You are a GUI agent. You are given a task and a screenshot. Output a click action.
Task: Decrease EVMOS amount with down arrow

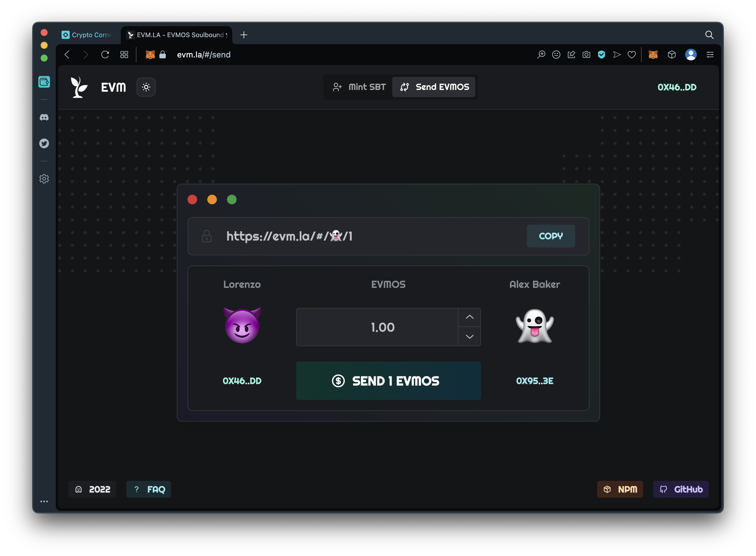[x=469, y=337]
